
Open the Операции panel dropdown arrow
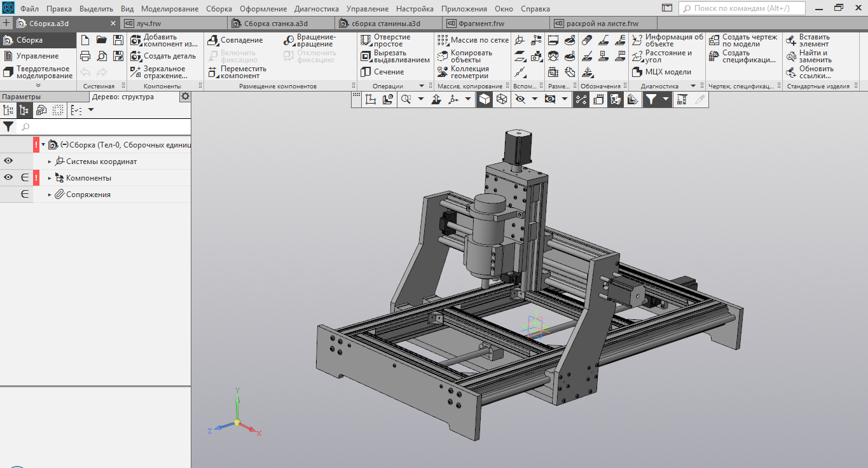click(x=421, y=86)
